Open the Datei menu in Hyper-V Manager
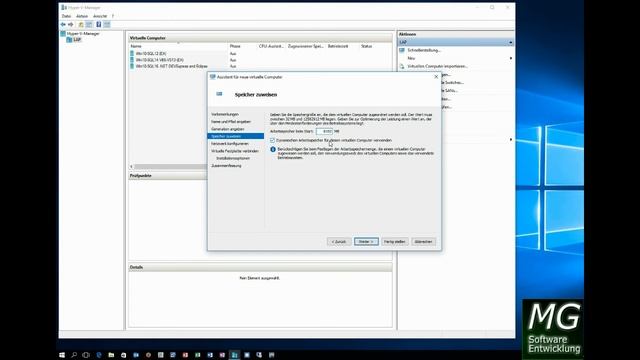640x360 pixels. tap(66, 16)
